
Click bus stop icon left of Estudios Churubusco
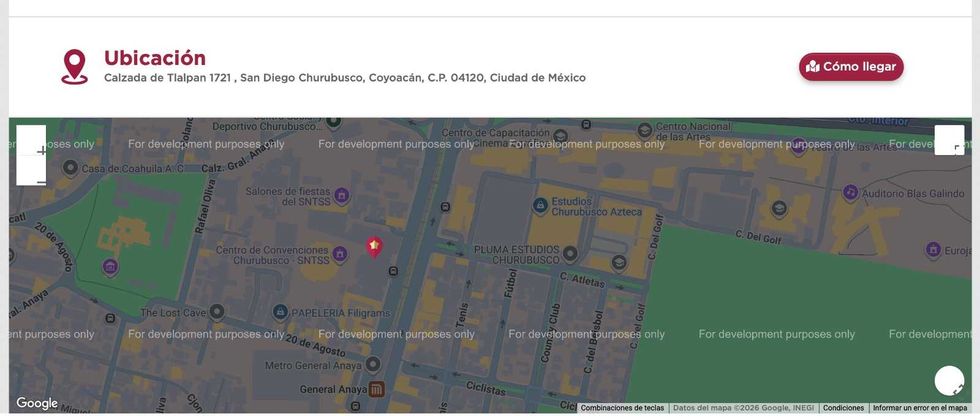pyautogui.click(x=445, y=207)
